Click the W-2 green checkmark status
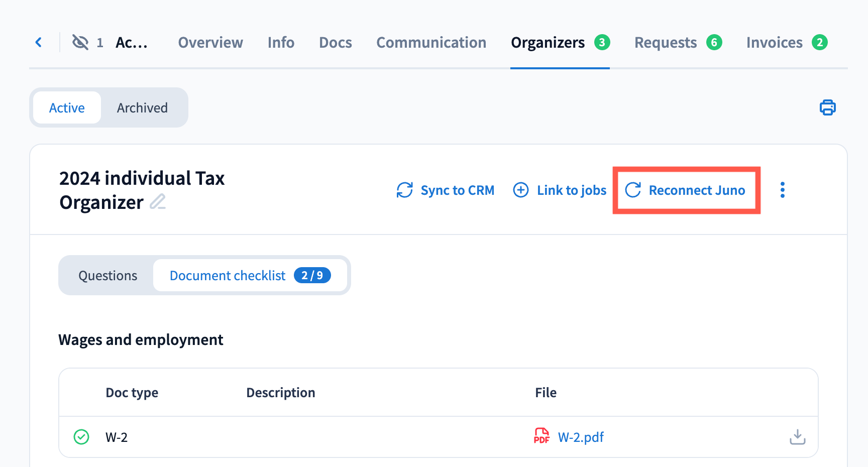The width and height of the screenshot is (868, 467). click(81, 437)
